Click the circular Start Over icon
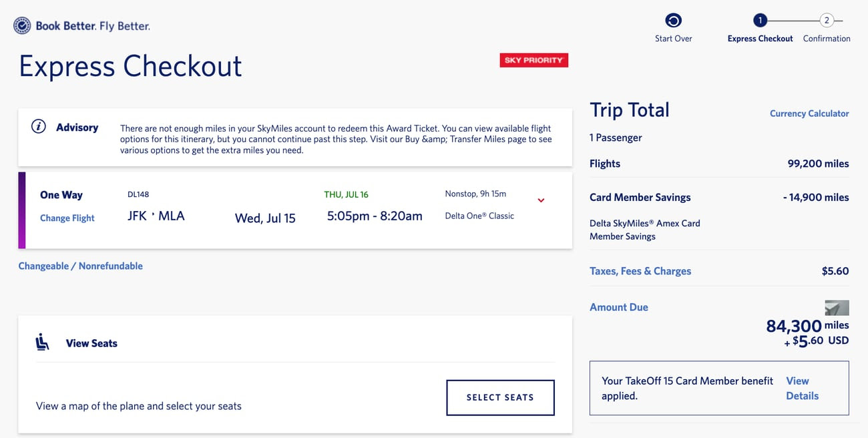 (x=673, y=20)
